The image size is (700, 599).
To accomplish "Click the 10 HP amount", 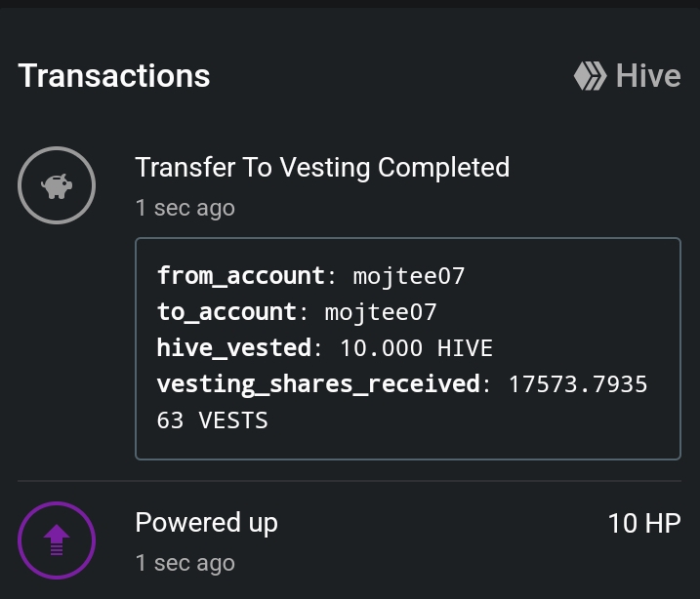I will coord(644,523).
